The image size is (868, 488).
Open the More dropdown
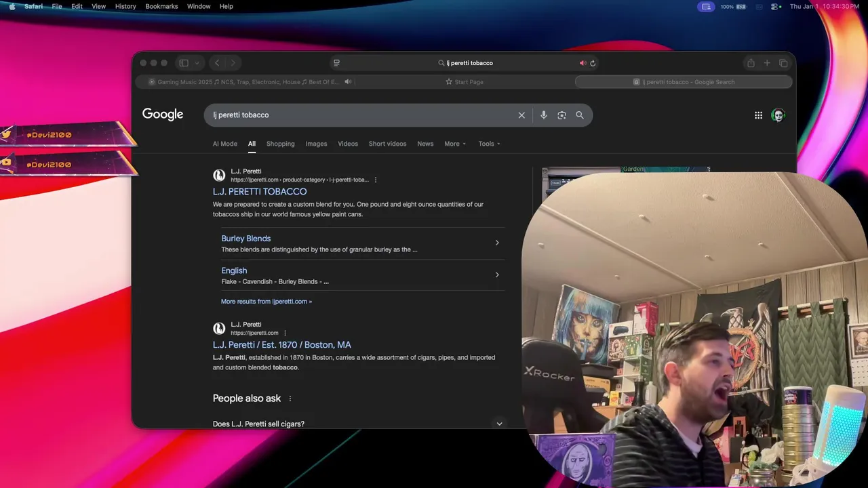[x=455, y=144]
